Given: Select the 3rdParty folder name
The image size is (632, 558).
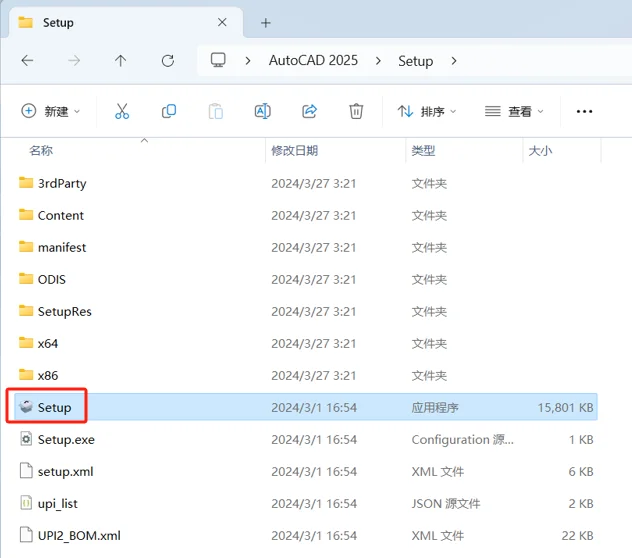Looking at the screenshot, I should point(62,184).
